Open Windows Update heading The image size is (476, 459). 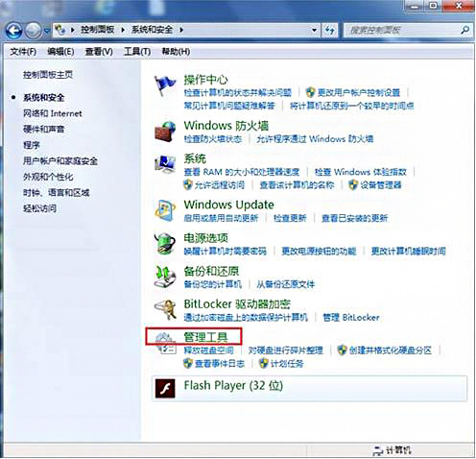point(229,205)
